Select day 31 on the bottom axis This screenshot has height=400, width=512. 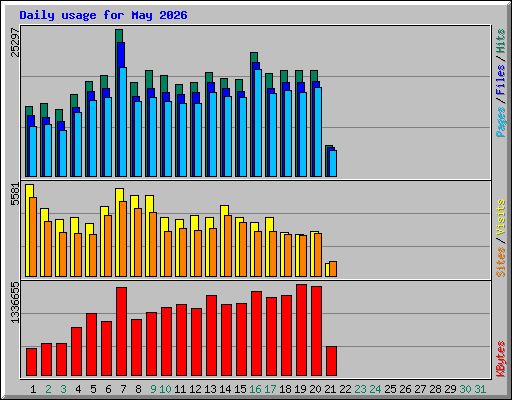[480, 389]
